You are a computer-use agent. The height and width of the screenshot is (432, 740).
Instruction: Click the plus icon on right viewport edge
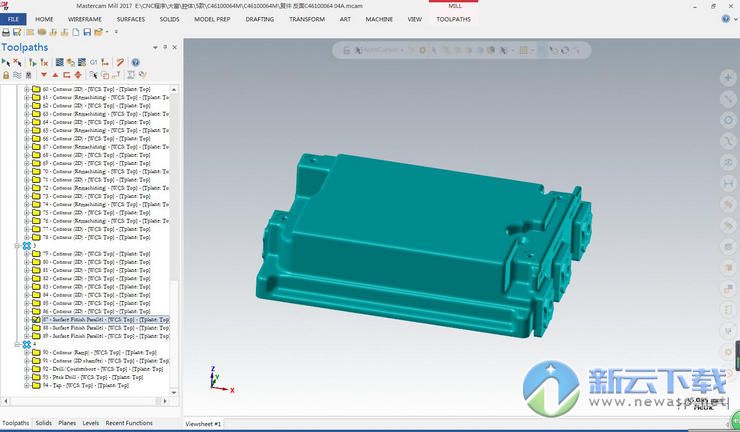tap(728, 77)
